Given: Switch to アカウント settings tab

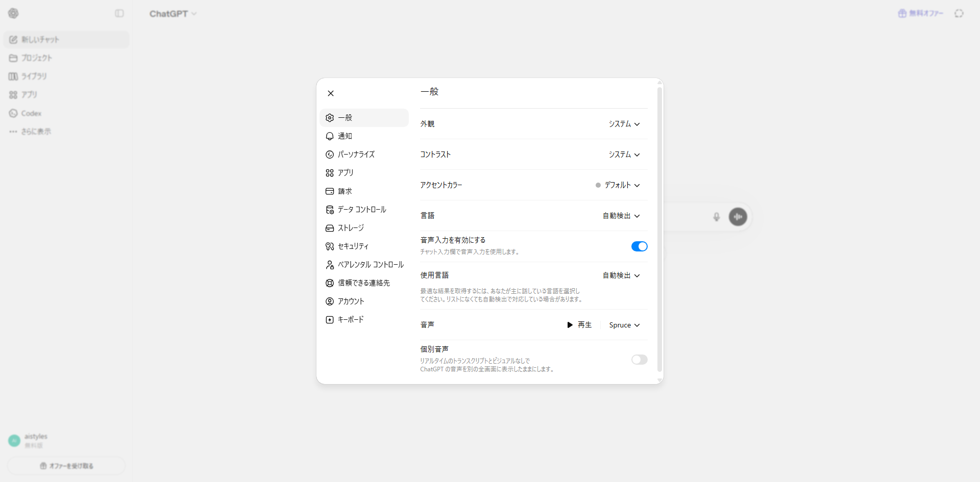Looking at the screenshot, I should click(364, 301).
